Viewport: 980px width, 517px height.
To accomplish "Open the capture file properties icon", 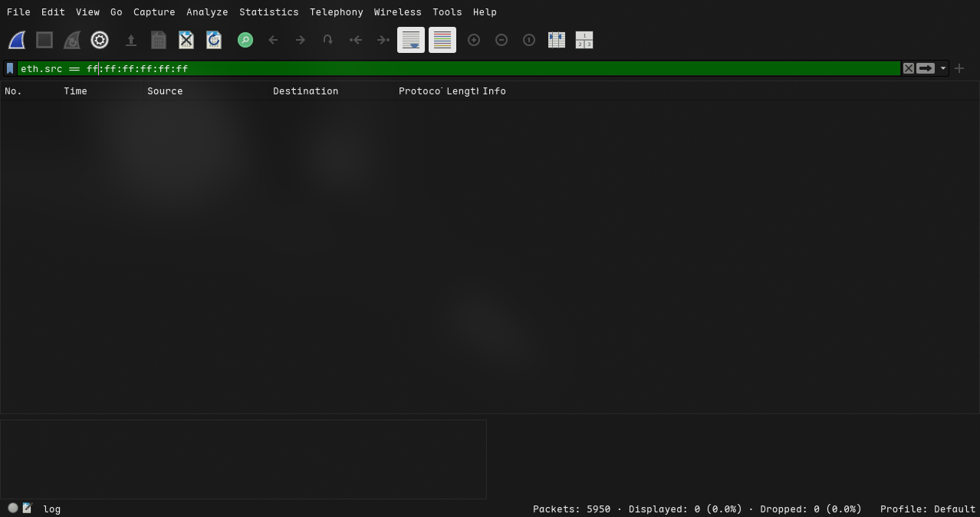I will [28, 508].
